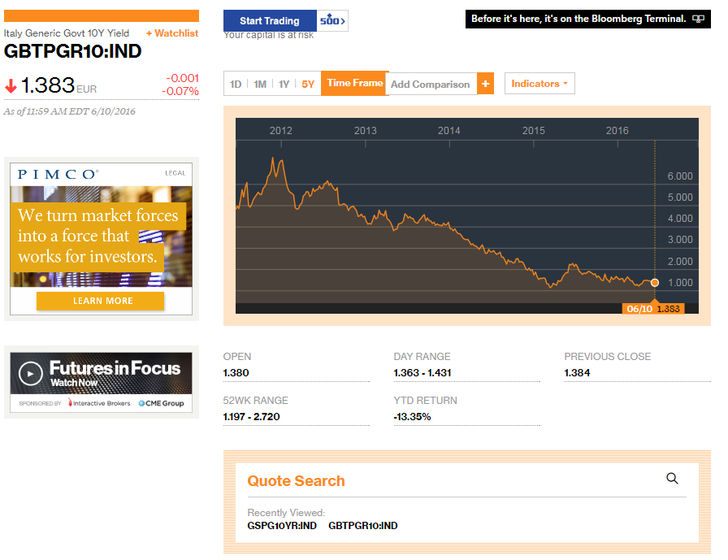
Task: Open recently viewed GBTPGR10:IND
Action: (x=363, y=526)
